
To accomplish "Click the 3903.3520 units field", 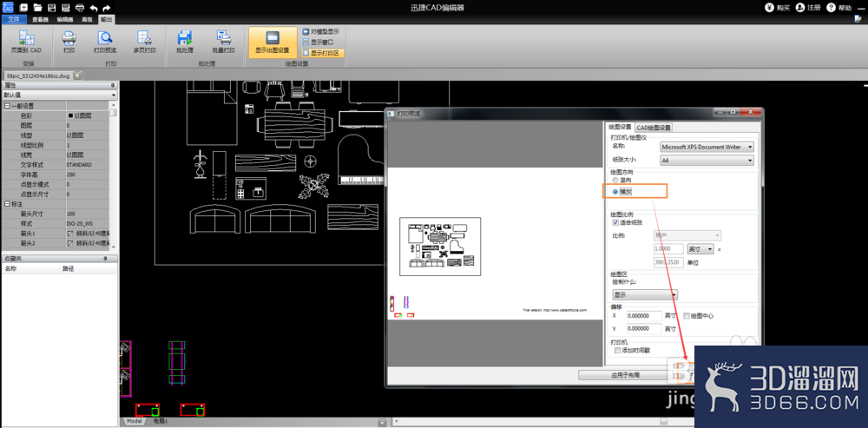I will (x=668, y=262).
